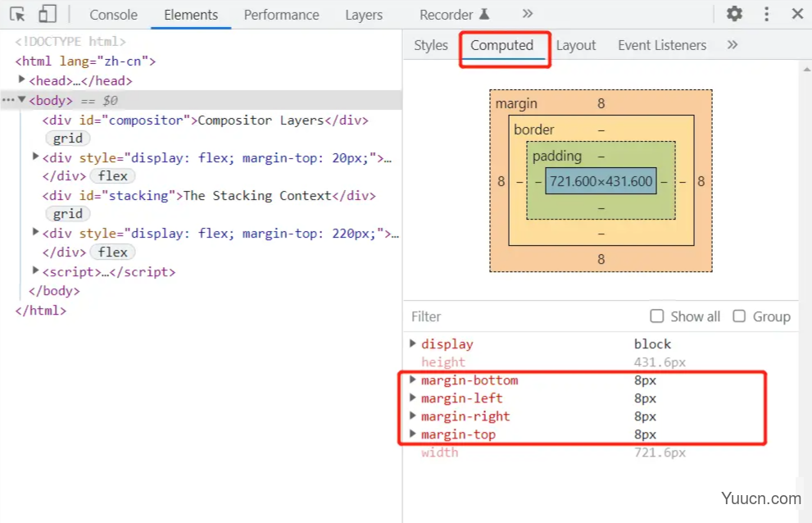Viewport: 812px width, 523px height.
Task: Click the width computed property row
Action: [x=601, y=452]
